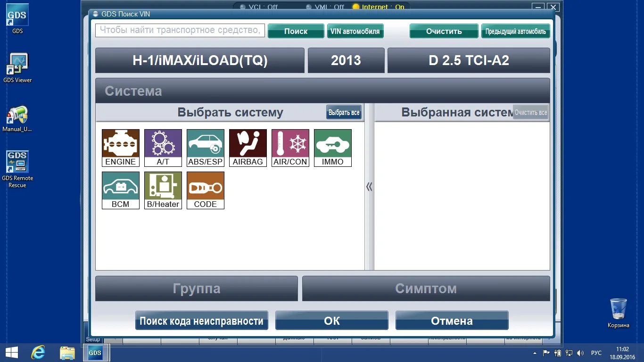Choose the IMMO immobilizer icon
Viewport: 644px width, 362px height.
click(333, 148)
